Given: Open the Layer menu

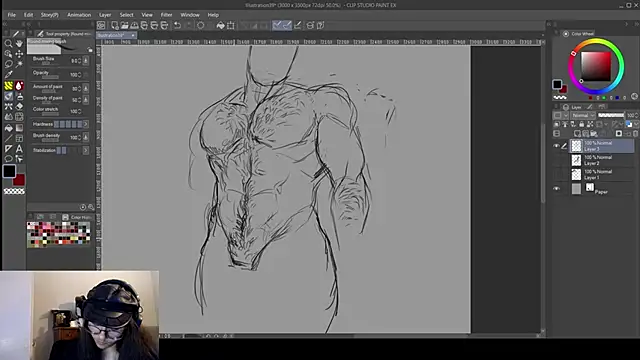Looking at the screenshot, I should (105, 15).
